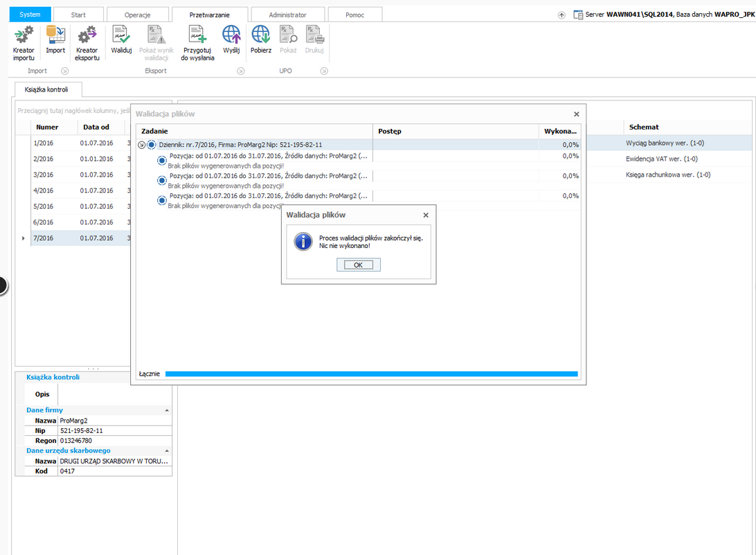Click the Nip field 521-195-82-11
This screenshot has height=555, width=756.
coord(115,431)
